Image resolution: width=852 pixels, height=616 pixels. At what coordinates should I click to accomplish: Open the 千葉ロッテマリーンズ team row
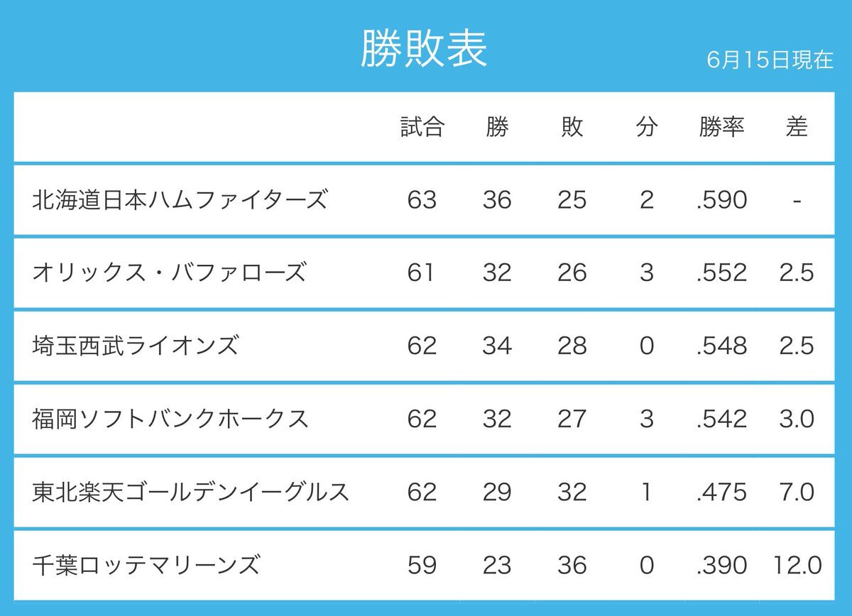(x=425, y=564)
